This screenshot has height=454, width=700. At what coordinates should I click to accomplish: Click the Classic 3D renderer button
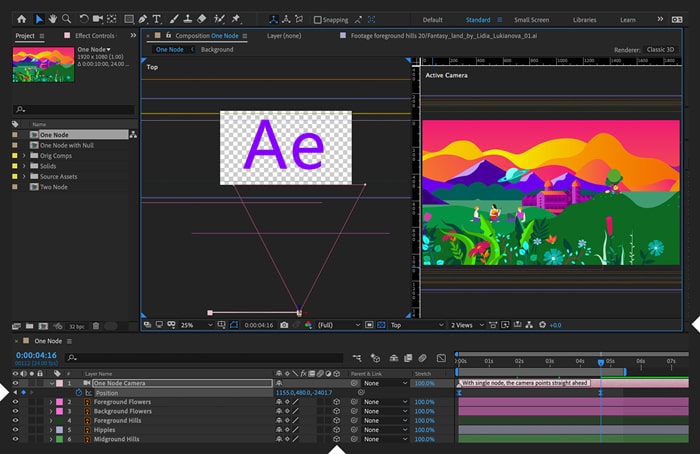660,50
